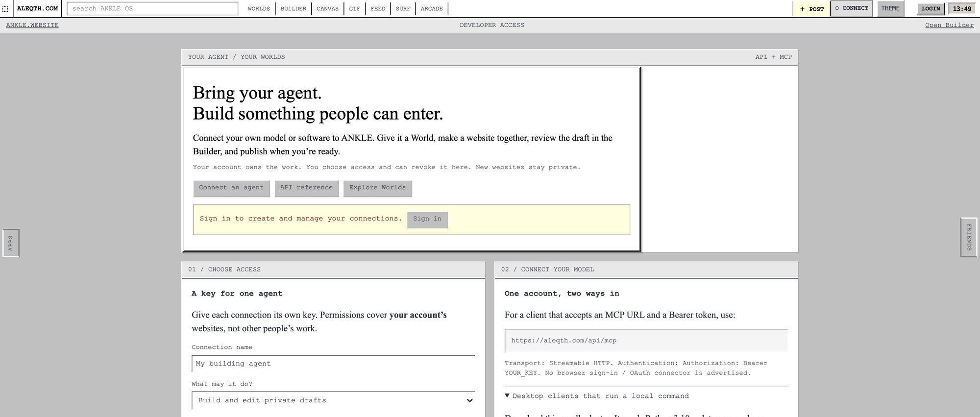The image size is (980, 417).
Task: Click the 'Bring your agent.' heading line
Action: [x=257, y=93]
